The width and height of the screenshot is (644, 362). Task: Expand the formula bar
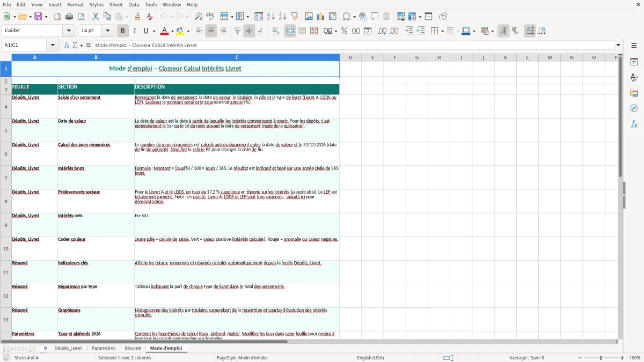pos(618,45)
